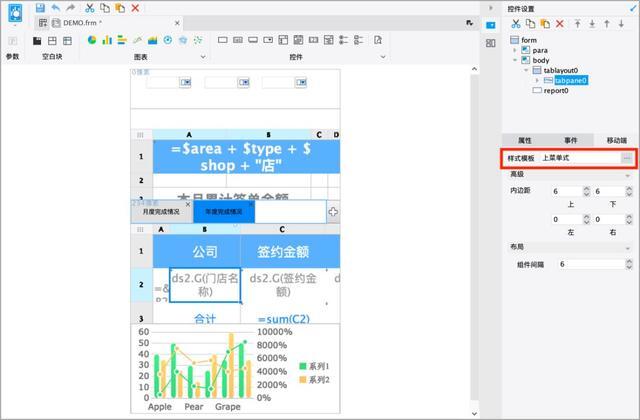Image resolution: width=640 pixels, height=420 pixels.
Task: Add a new tab with the plus icon
Action: tap(333, 212)
